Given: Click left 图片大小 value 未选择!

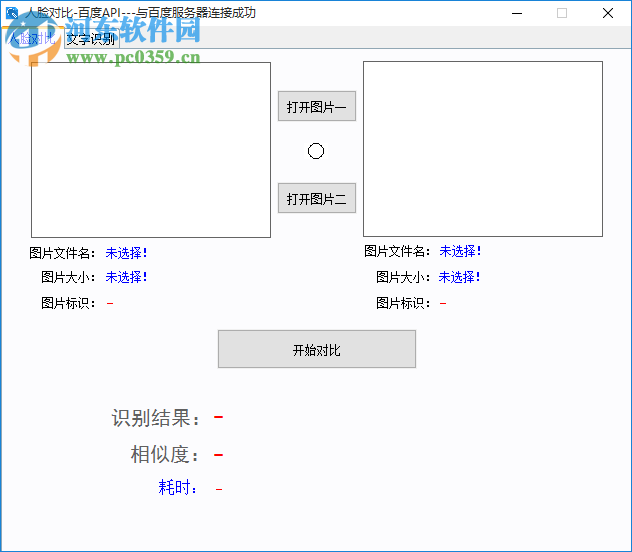Looking at the screenshot, I should [x=126, y=277].
